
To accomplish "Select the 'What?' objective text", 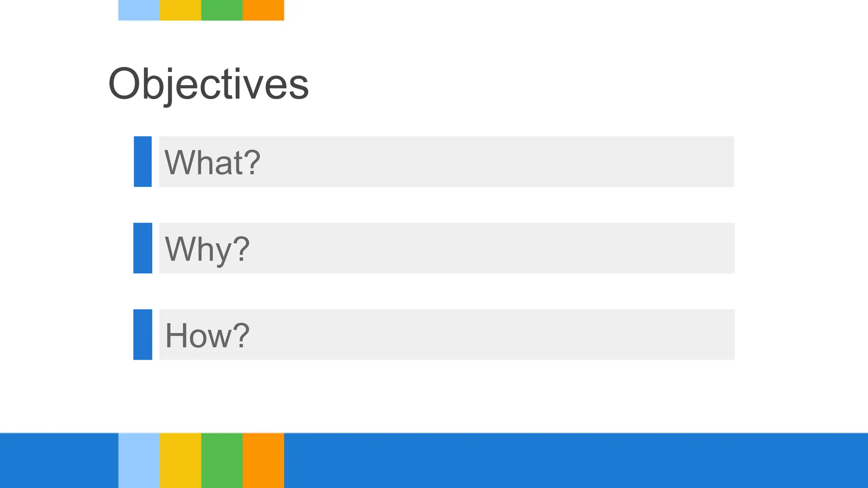I will coord(212,162).
